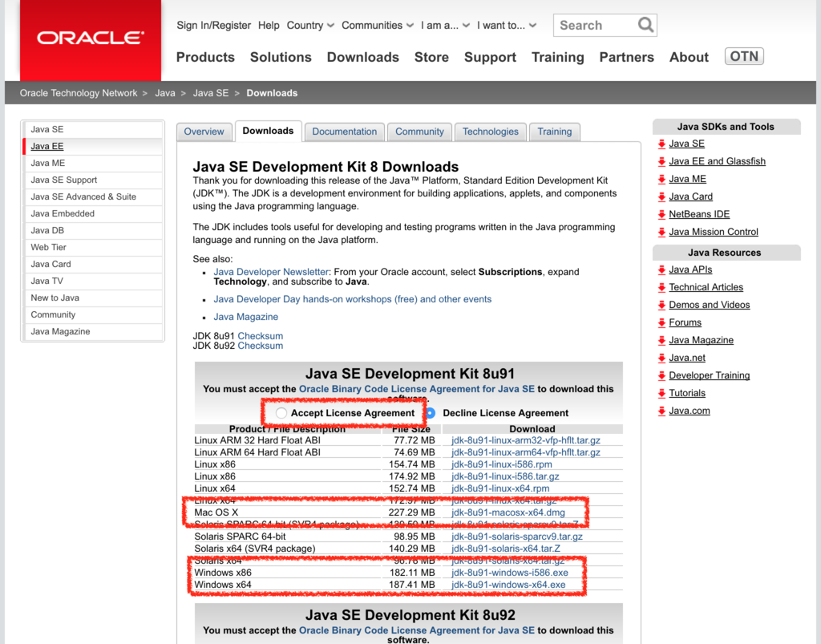
Task: Click the red arrow icon beside Java Card
Action: tap(661, 196)
